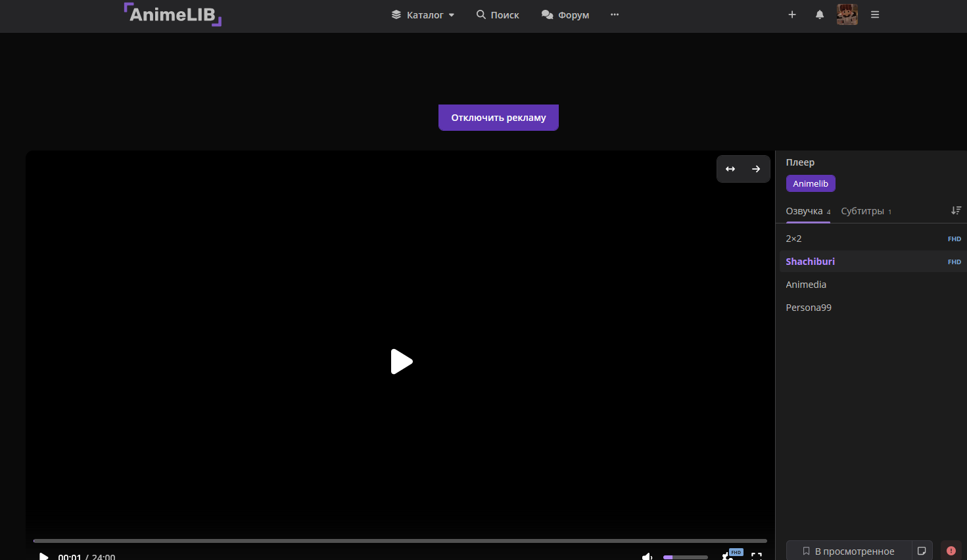Click the video progress seek bar
This screenshot has height=560, width=967.
400,541
